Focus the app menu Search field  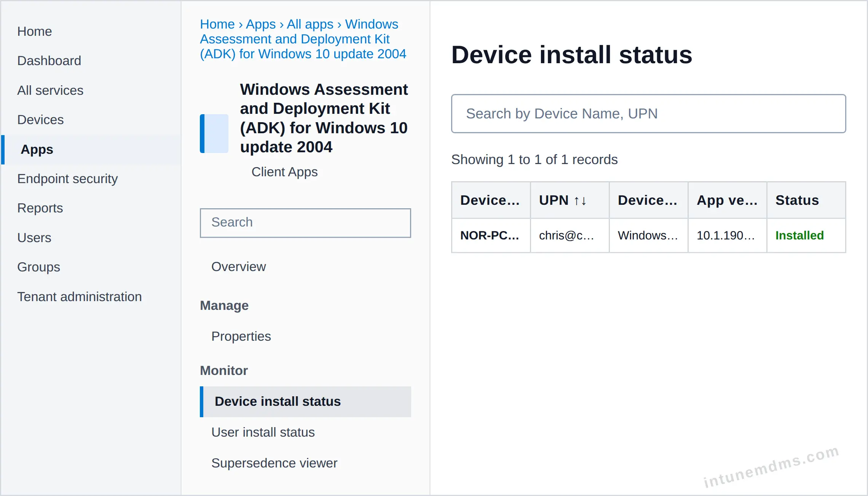click(305, 223)
